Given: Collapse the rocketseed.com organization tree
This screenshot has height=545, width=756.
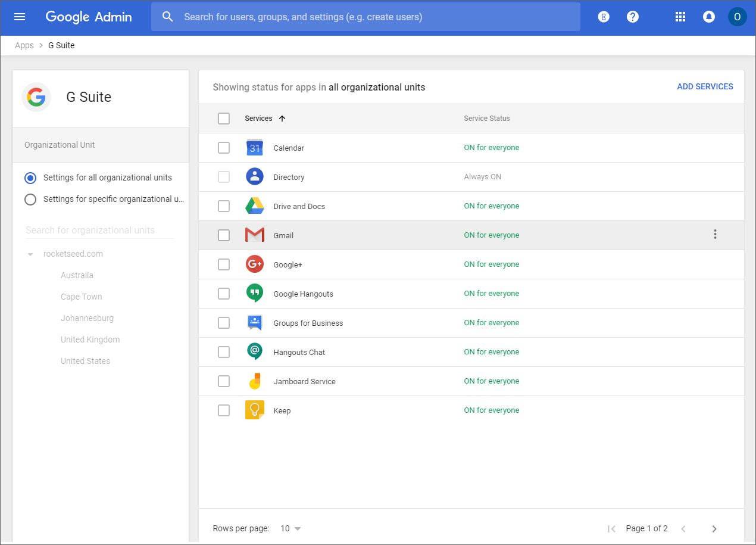Looking at the screenshot, I should 30,254.
